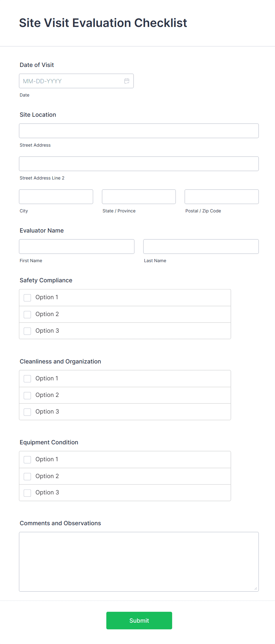This screenshot has width=275, height=644.
Task: Select the evaluator Last Name field
Action: (201, 246)
